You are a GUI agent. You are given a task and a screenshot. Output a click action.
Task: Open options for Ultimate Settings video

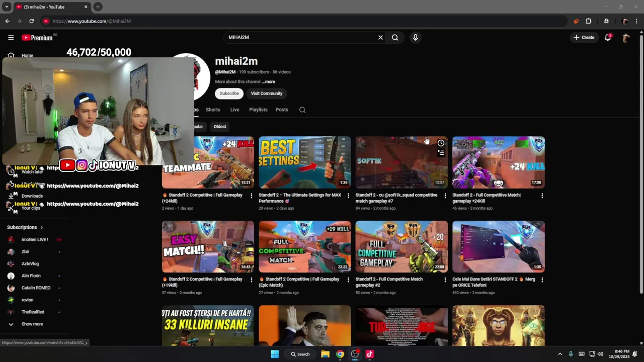pyautogui.click(x=348, y=196)
